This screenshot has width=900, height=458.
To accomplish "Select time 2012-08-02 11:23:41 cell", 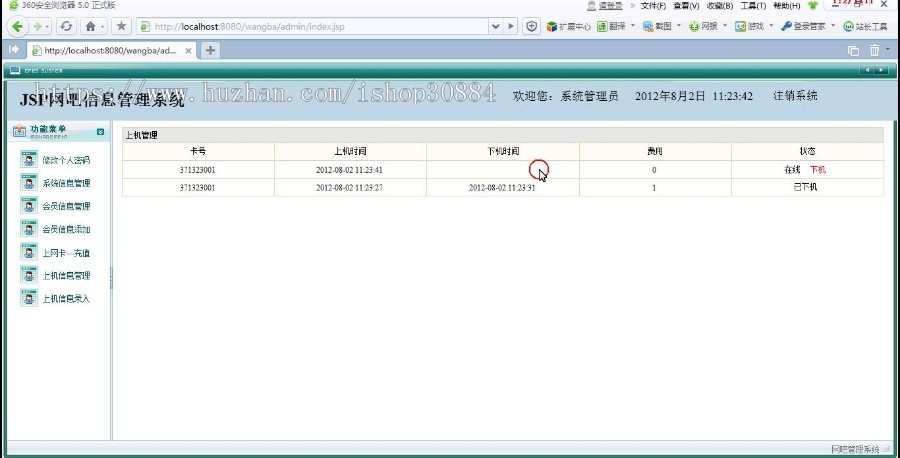I will 350,170.
